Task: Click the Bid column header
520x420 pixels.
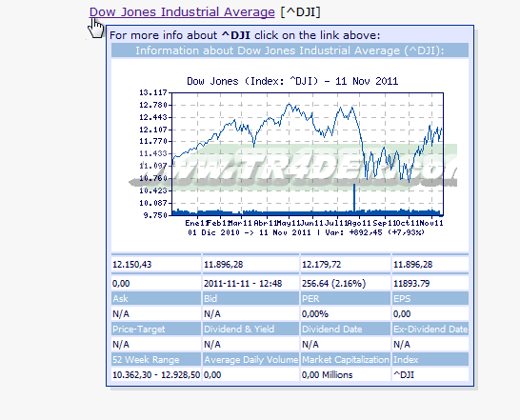Action: pyautogui.click(x=250, y=299)
